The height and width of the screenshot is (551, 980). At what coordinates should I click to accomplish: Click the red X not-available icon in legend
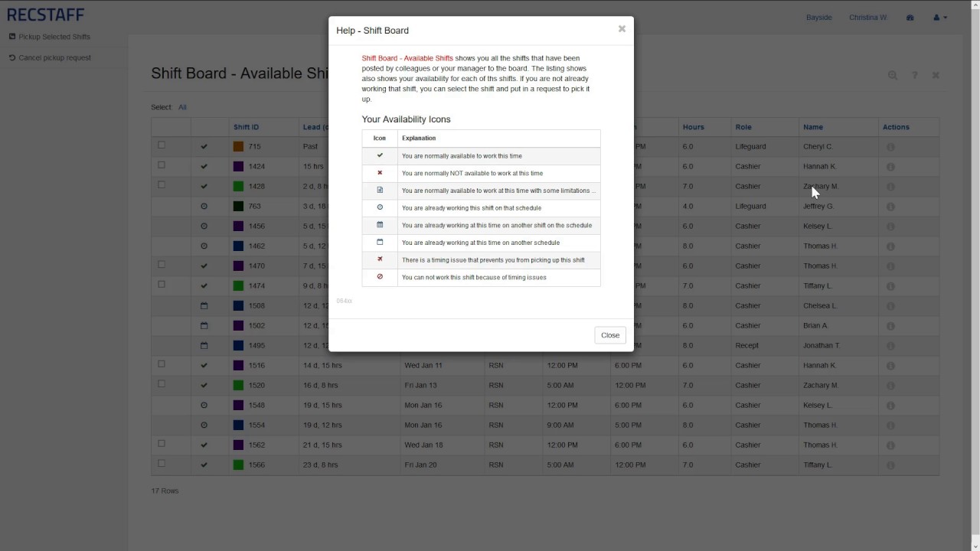380,173
